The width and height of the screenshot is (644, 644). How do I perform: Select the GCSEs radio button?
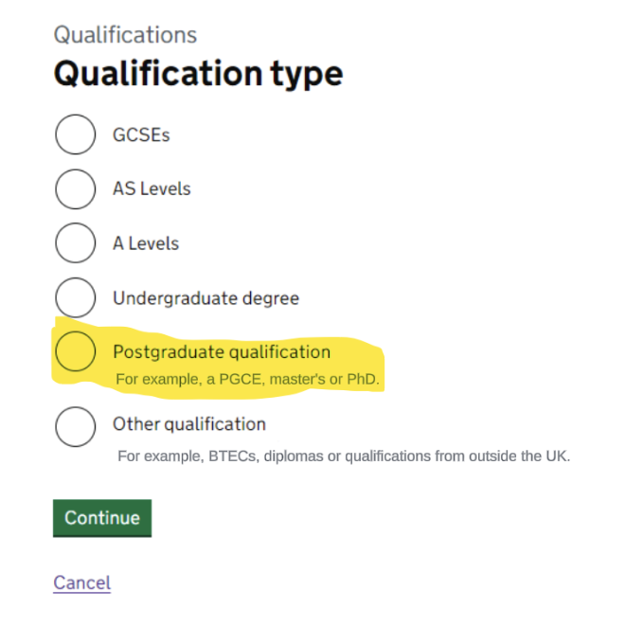76,134
